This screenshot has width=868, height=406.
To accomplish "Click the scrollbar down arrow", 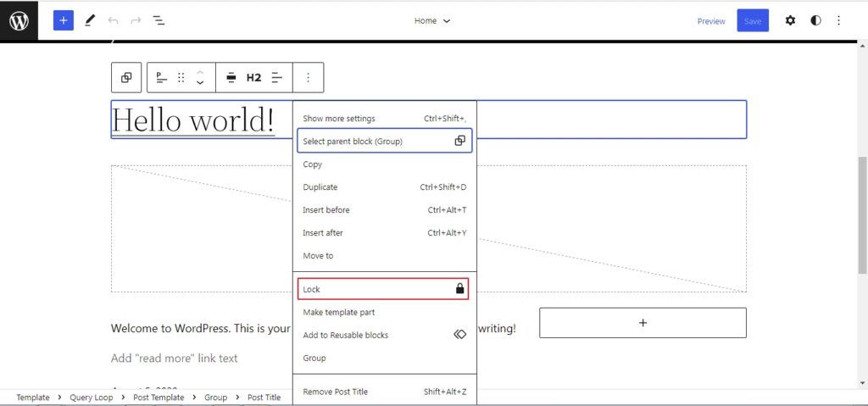I will click(862, 383).
